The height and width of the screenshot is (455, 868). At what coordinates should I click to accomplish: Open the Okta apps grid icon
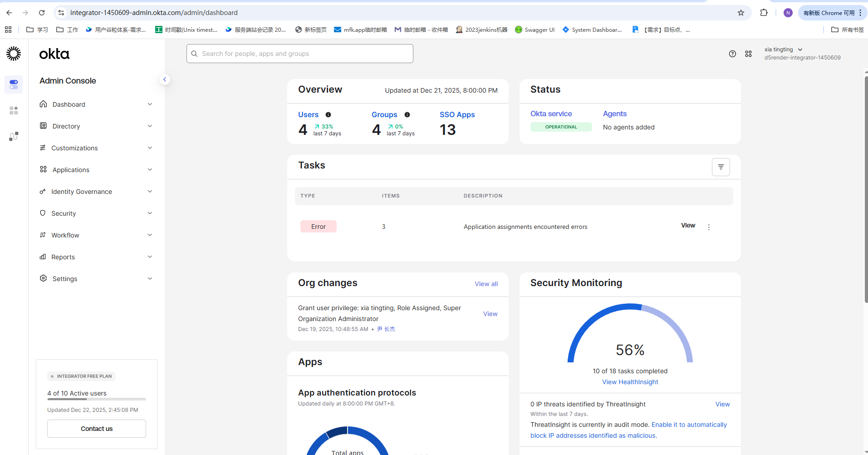tap(748, 54)
